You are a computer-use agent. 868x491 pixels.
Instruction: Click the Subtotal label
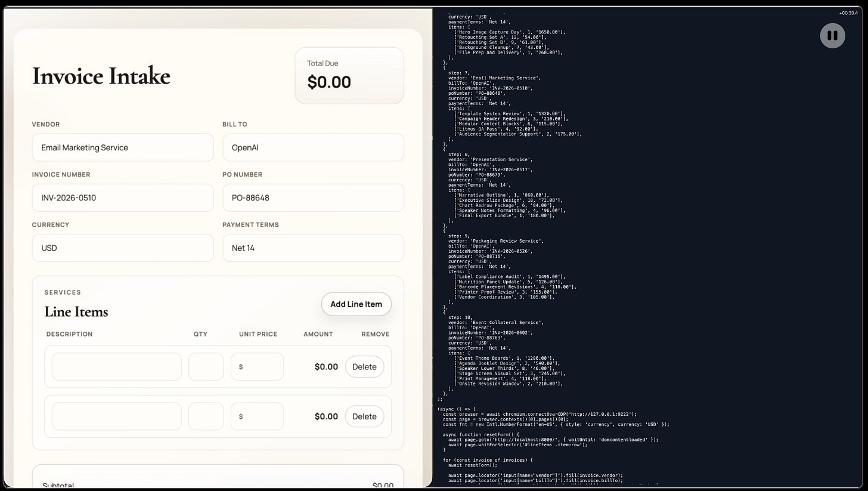point(58,486)
